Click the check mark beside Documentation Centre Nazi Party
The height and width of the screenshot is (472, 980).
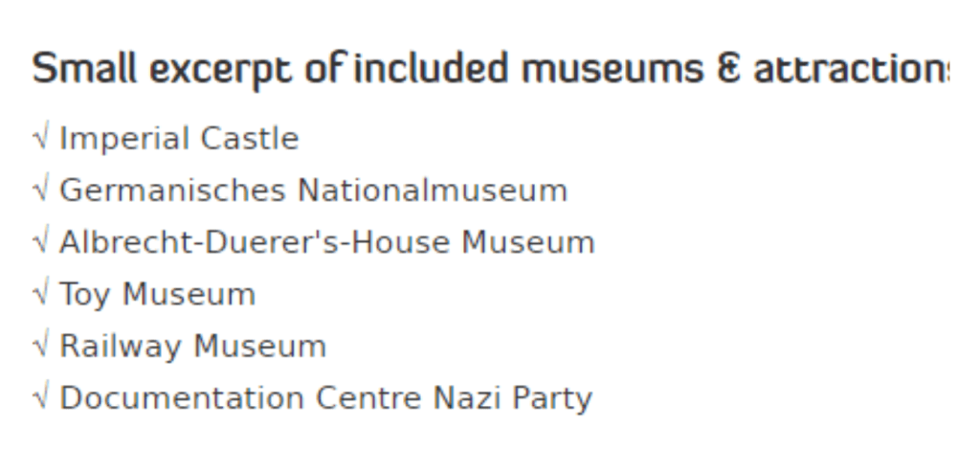pos(41,398)
